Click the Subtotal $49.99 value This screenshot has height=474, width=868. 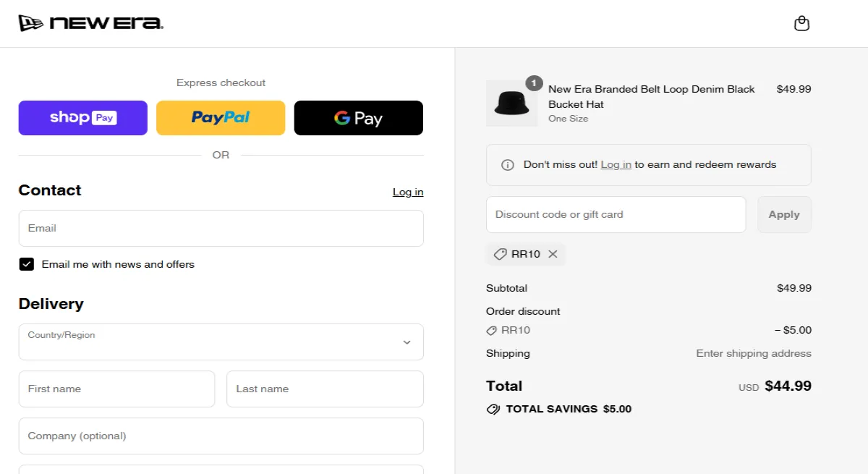click(x=794, y=288)
